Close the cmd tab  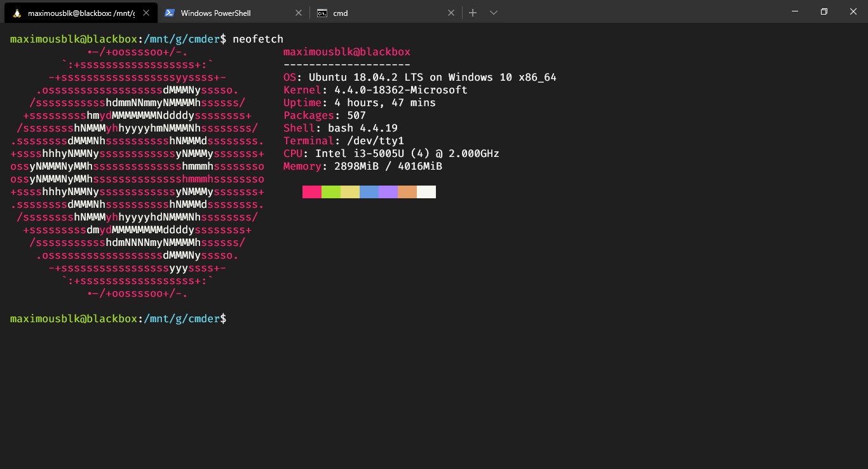click(451, 13)
